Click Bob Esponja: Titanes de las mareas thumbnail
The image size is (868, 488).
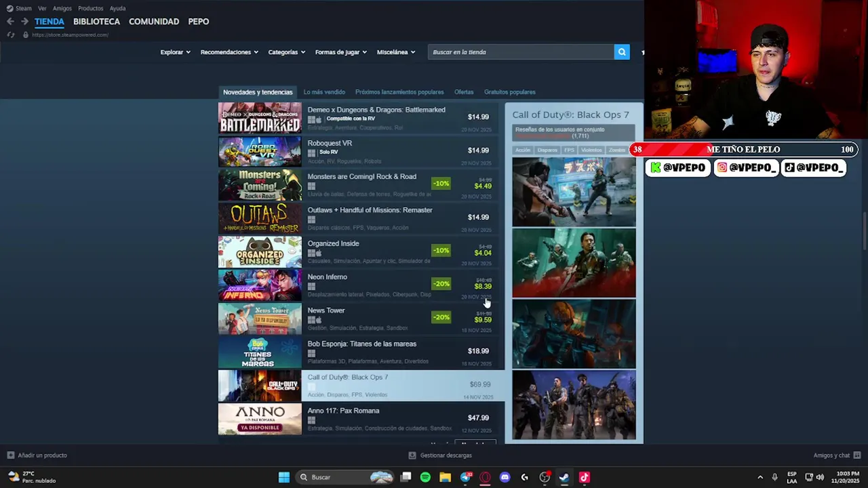pyautogui.click(x=260, y=352)
